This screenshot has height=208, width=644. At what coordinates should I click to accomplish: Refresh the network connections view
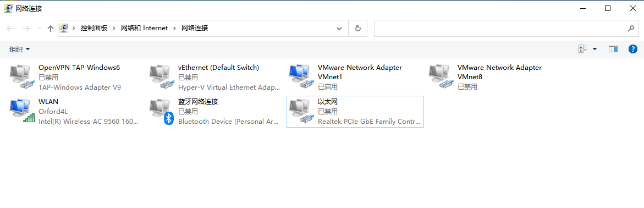357,29
